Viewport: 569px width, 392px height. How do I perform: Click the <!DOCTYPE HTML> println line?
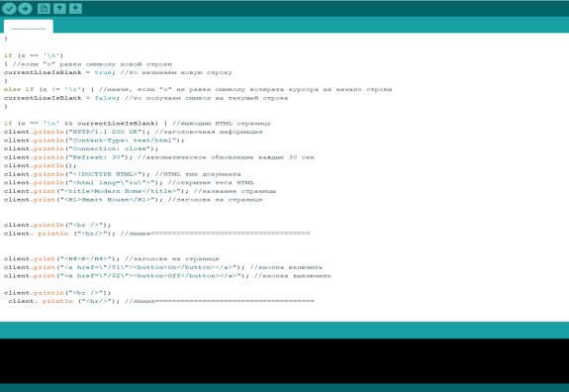pos(123,174)
